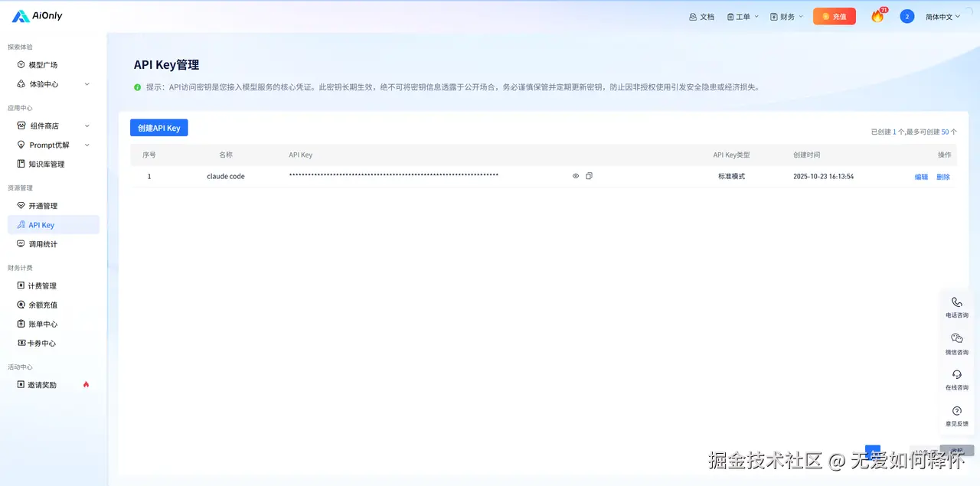Expand the 体验中心 chevron in sidebar
The width and height of the screenshot is (980, 486).
(87, 84)
